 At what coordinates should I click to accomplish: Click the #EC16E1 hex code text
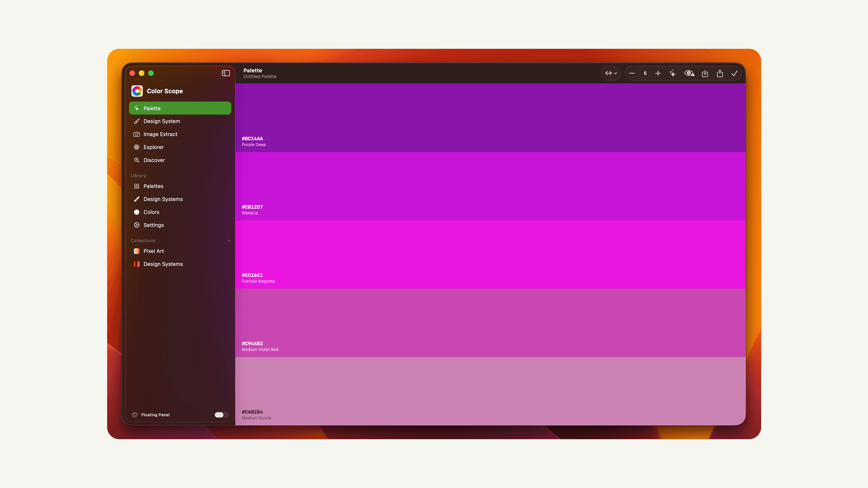[252, 275]
